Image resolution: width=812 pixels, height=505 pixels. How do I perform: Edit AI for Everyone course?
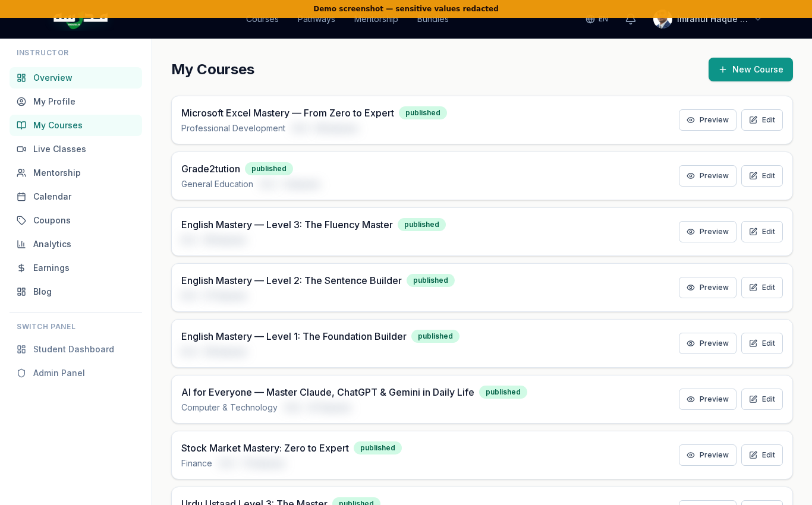pyautogui.click(x=762, y=399)
